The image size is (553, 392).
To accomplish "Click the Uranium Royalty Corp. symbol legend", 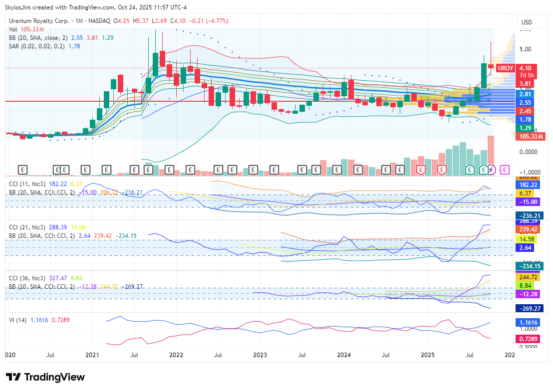I will [39, 21].
